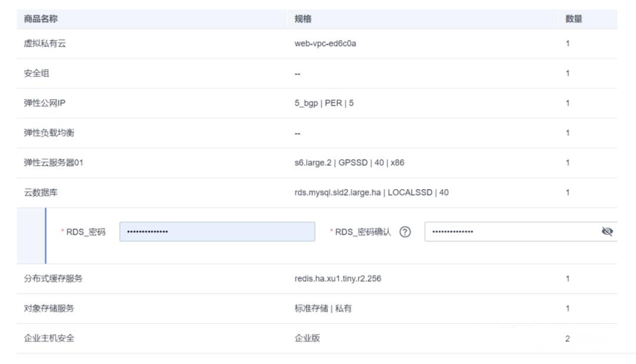The width and height of the screenshot is (636, 364).
Task: Click the 弹性负载均衡 row name
Action: (49, 133)
